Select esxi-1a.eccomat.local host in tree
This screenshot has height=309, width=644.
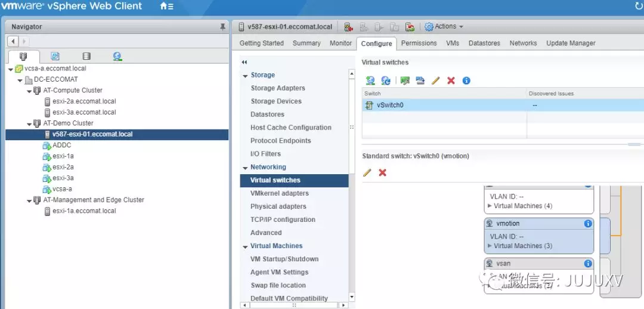[84, 211]
